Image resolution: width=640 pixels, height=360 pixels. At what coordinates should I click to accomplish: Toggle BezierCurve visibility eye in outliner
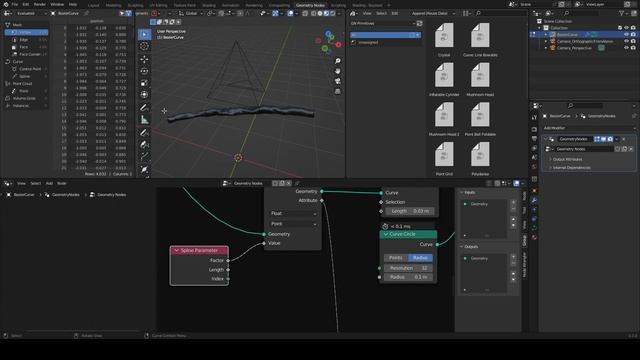(627, 35)
